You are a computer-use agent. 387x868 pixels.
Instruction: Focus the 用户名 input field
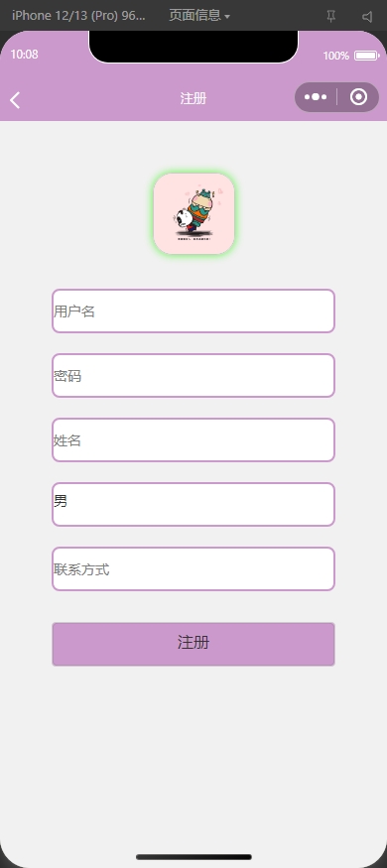[x=193, y=310]
